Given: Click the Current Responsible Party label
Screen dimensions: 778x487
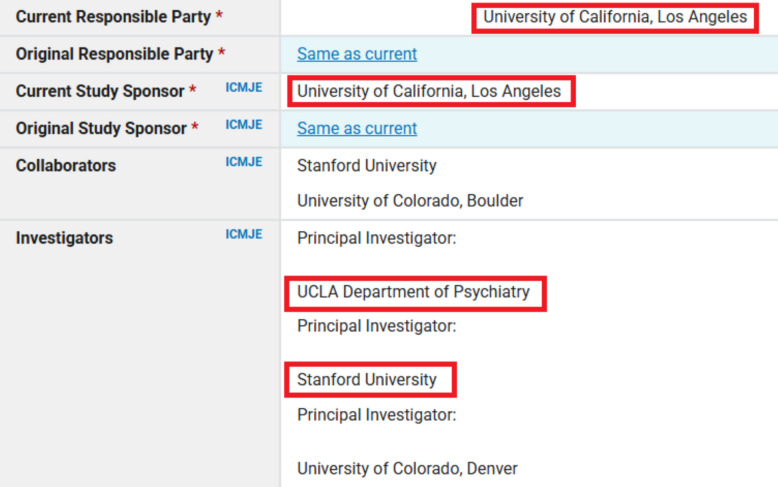Looking at the screenshot, I should click(x=113, y=17).
